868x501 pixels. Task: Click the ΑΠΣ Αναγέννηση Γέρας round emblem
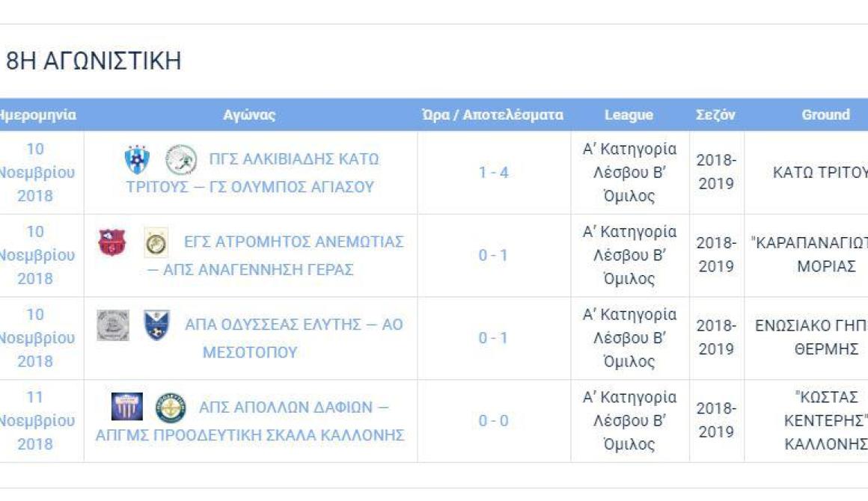click(156, 242)
